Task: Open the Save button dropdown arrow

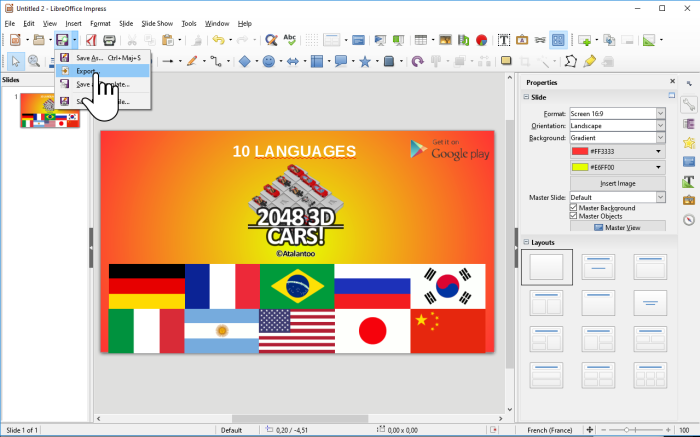Action: click(x=75, y=40)
